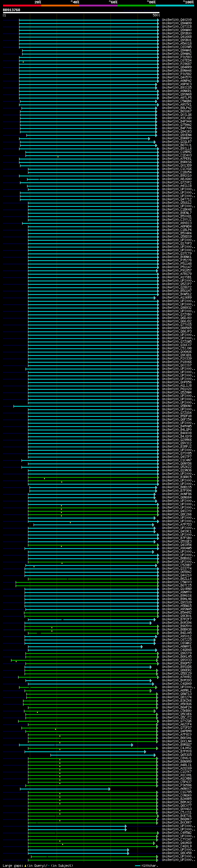Viewport: 197px width, 868px height.
Task: Open hit UniRef100_B7FSB0
Action: point(177,538)
